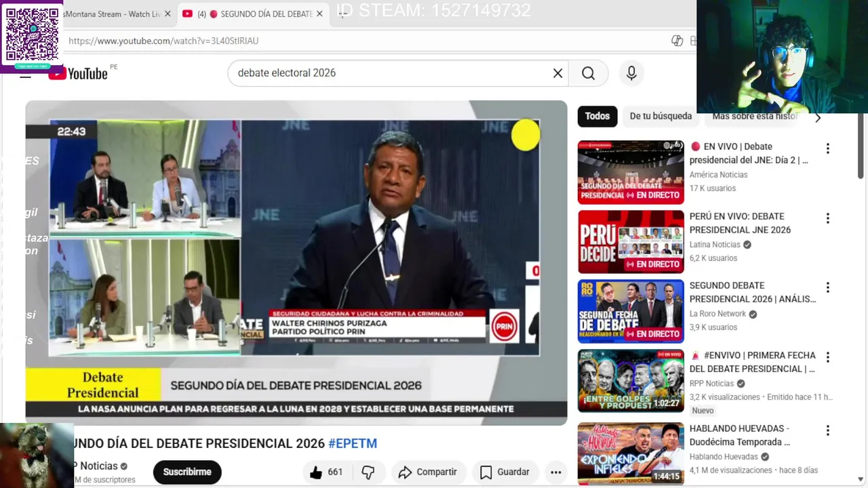Image resolution: width=868 pixels, height=488 pixels.
Task: Click the Nuevo badge on RPP video
Action: point(703,411)
